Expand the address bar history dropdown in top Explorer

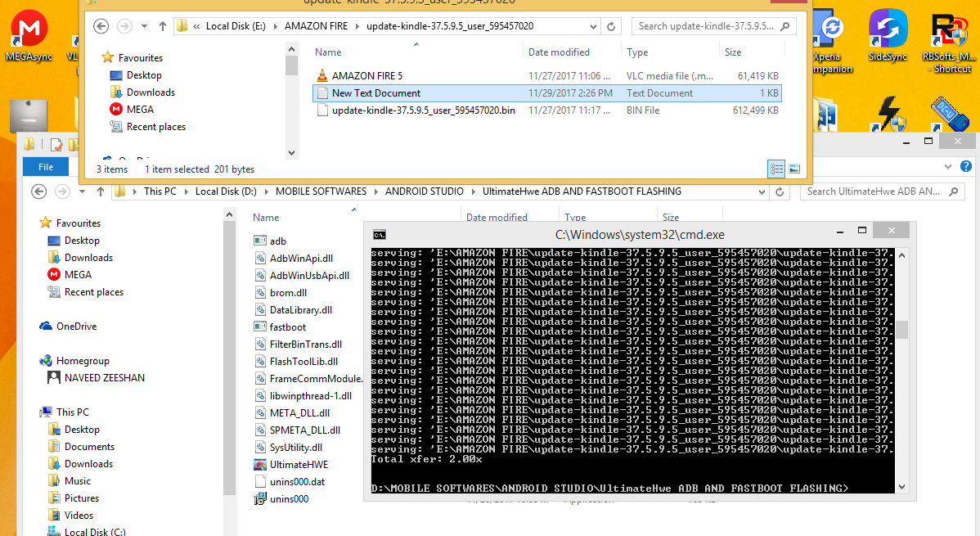click(x=593, y=26)
